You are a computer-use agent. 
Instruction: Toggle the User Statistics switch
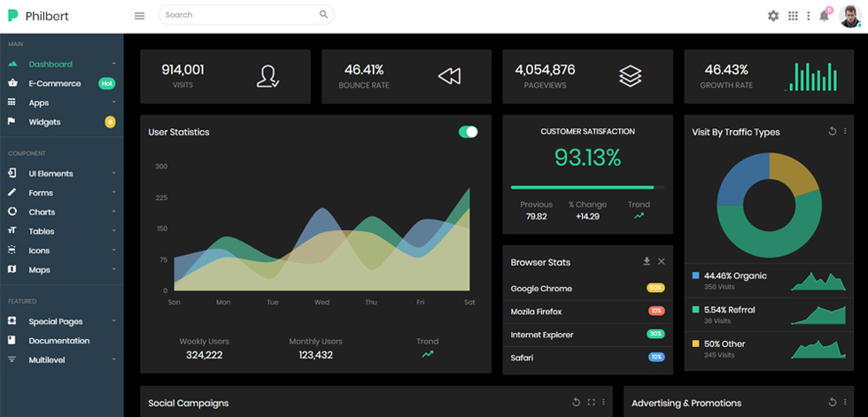click(x=469, y=132)
